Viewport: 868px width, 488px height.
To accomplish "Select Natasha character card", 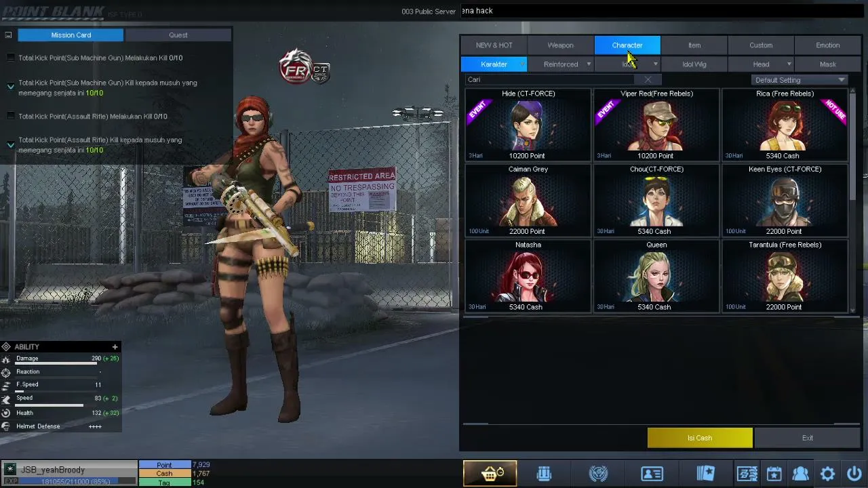I will tap(528, 276).
